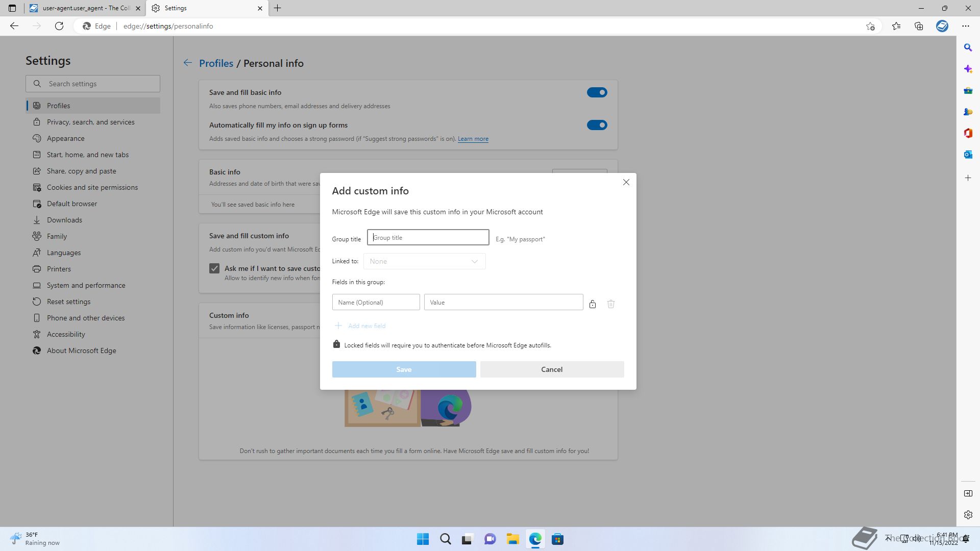Screen dimensions: 980x551
Task: Open Printers settings
Action: (x=93, y=269)
